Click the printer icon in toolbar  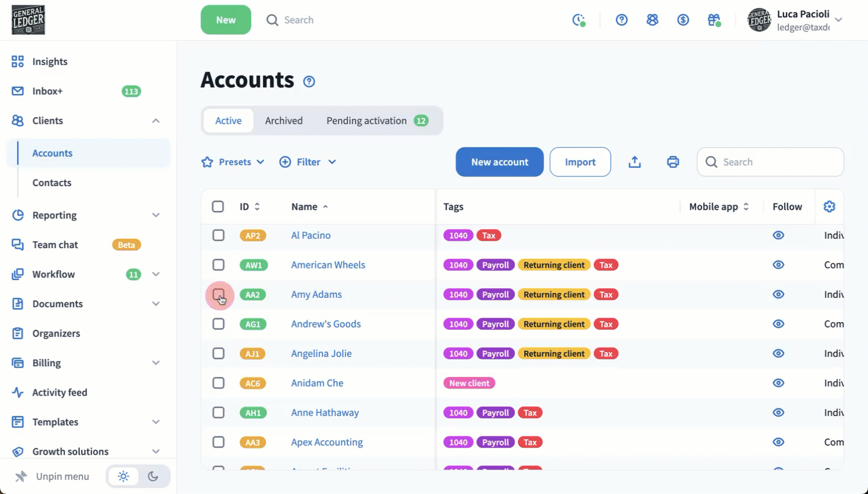673,162
